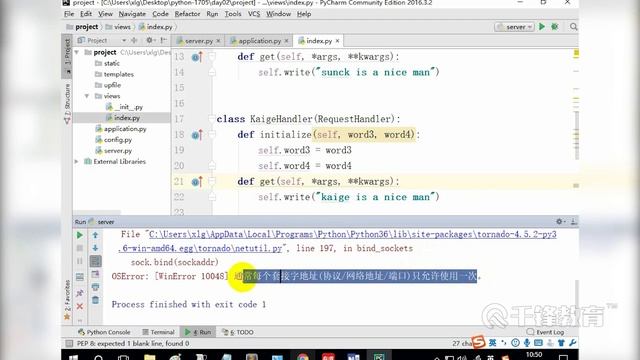Pause output icon in Run panel
640x360 pixels.
tap(80, 261)
